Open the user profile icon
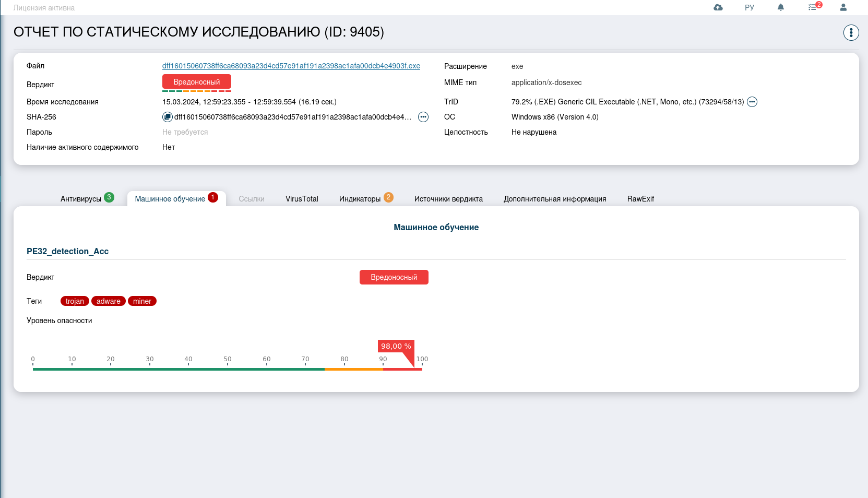This screenshot has width=868, height=498. pyautogui.click(x=843, y=7)
